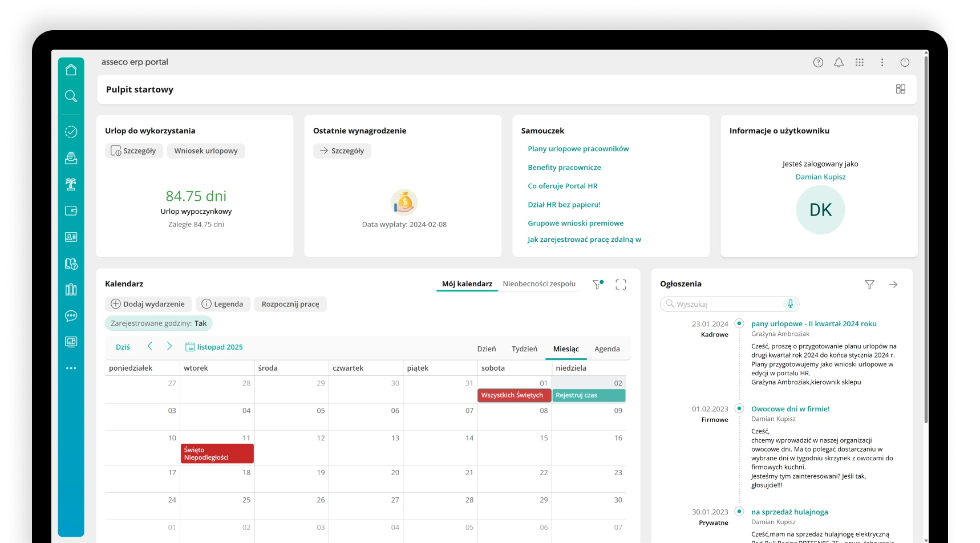Image resolution: width=980 pixels, height=543 pixels.
Task: Expand calendar to fullscreen
Action: pyautogui.click(x=621, y=285)
